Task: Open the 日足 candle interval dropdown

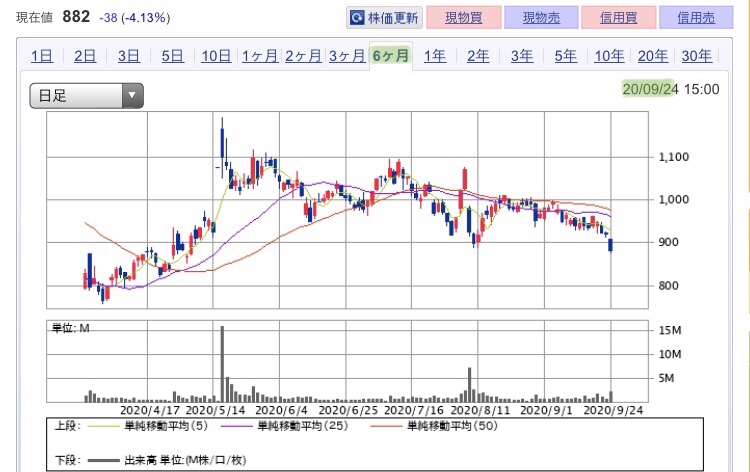Action: 87,95
